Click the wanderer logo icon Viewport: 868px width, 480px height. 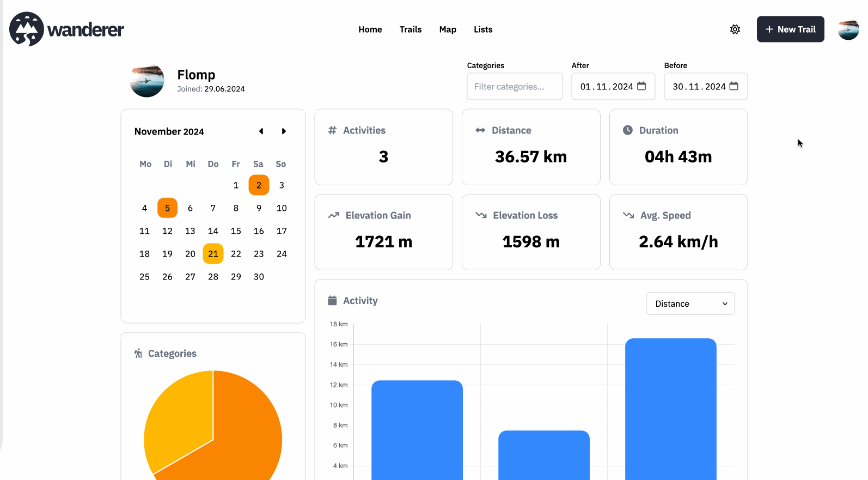tap(27, 29)
